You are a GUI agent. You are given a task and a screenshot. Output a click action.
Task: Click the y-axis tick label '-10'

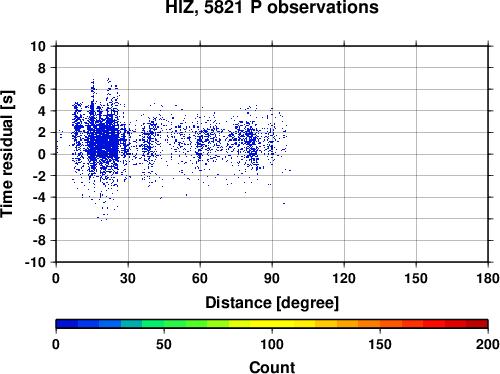35,262
